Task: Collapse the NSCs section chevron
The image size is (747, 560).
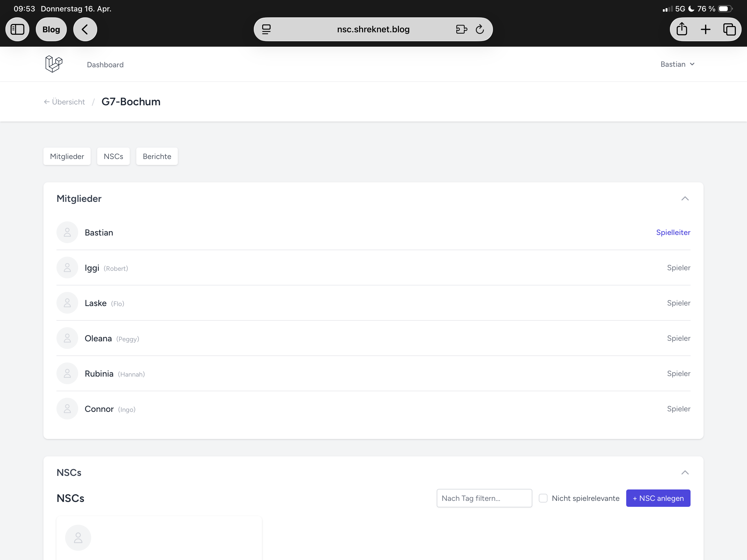Action: pos(685,473)
